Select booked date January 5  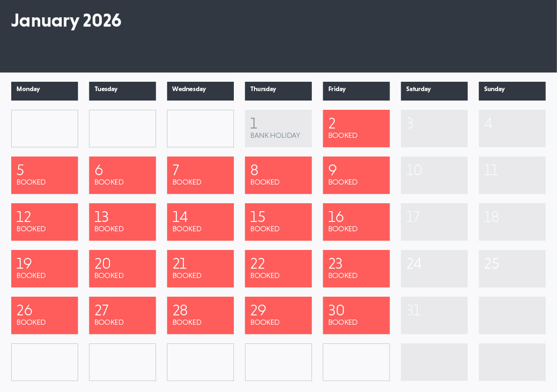click(x=44, y=175)
